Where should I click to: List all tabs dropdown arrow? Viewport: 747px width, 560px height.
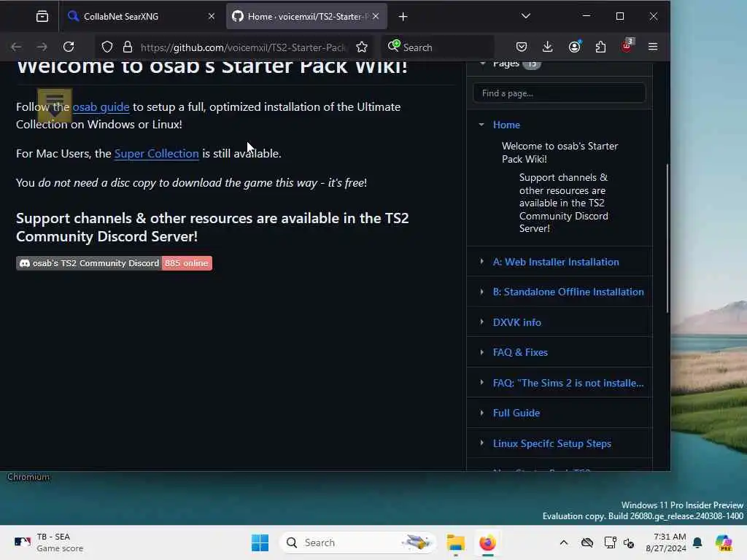pos(526,16)
